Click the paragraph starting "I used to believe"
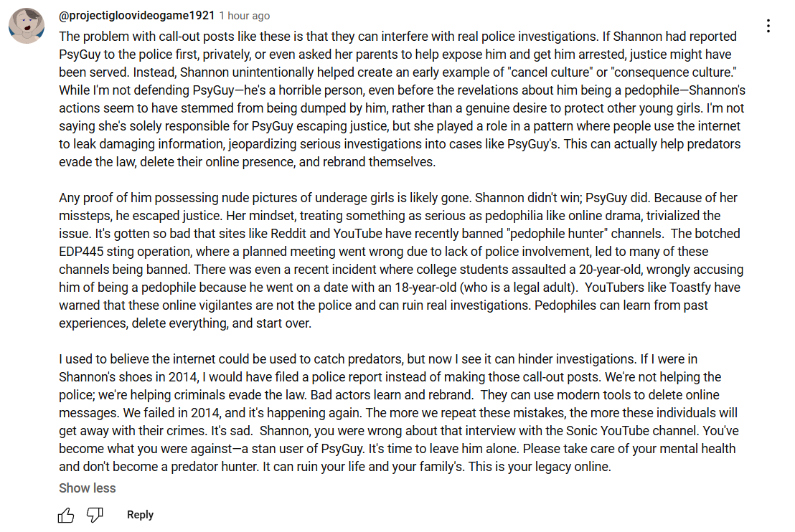 (398, 413)
